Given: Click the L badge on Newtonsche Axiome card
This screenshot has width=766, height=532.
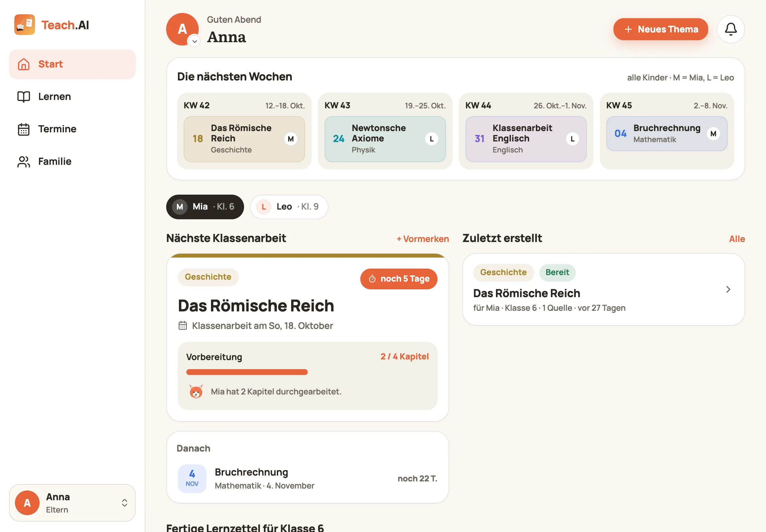Looking at the screenshot, I should point(431,139).
